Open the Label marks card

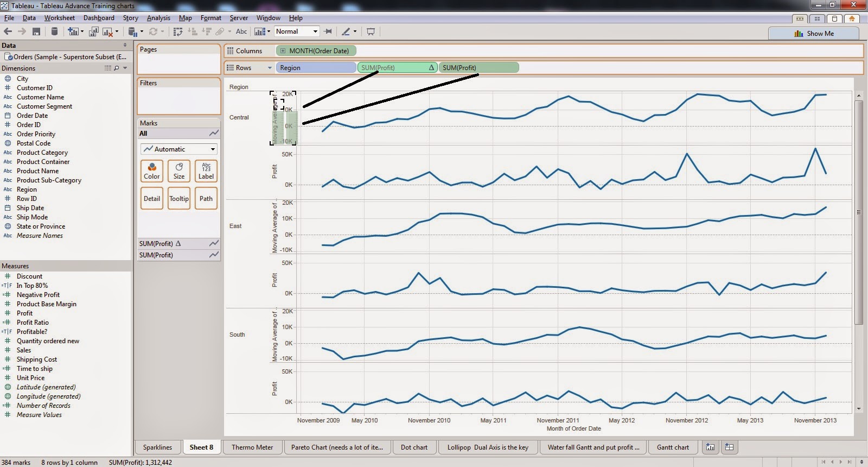(x=206, y=171)
